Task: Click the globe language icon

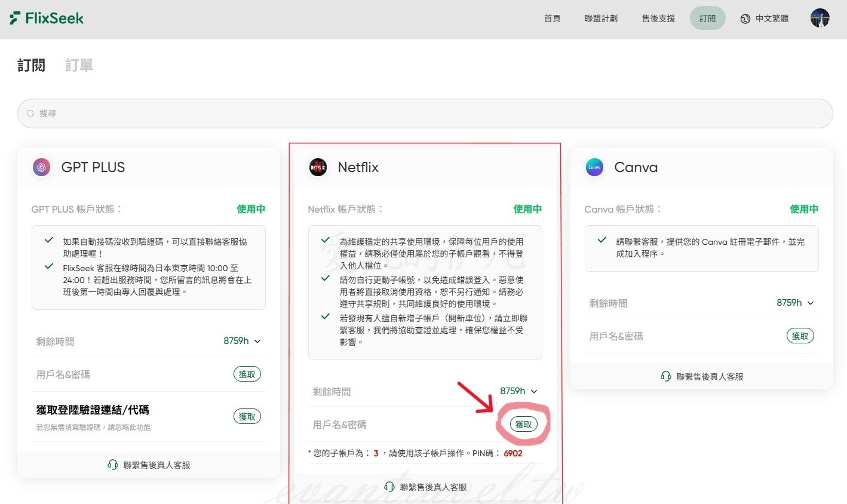Action: click(745, 19)
